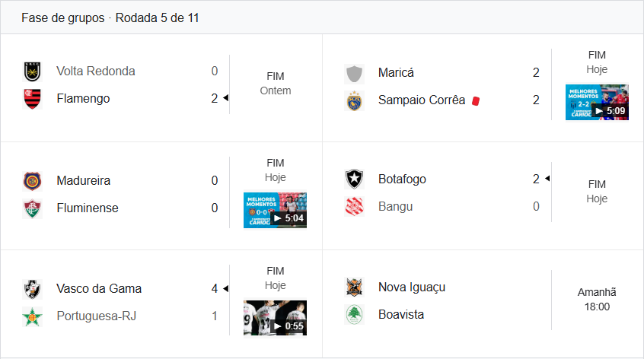Click the Flamengo team crest

(x=32, y=99)
